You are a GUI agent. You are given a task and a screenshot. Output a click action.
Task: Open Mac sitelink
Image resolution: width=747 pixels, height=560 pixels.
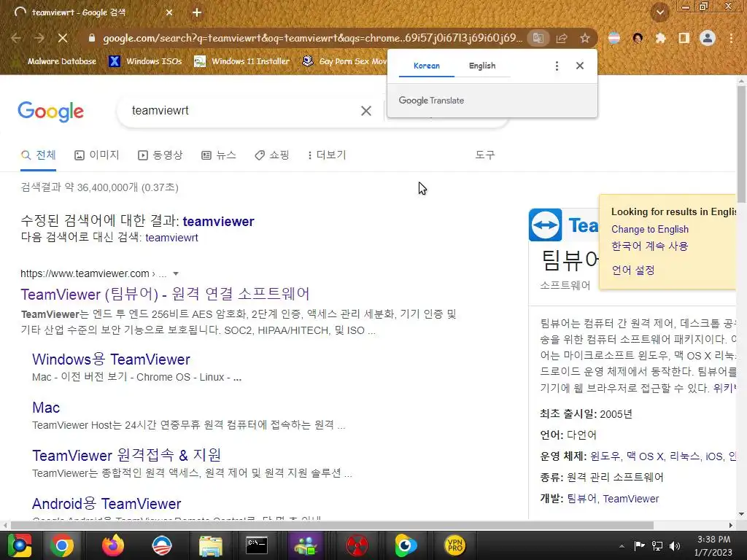[46, 408]
